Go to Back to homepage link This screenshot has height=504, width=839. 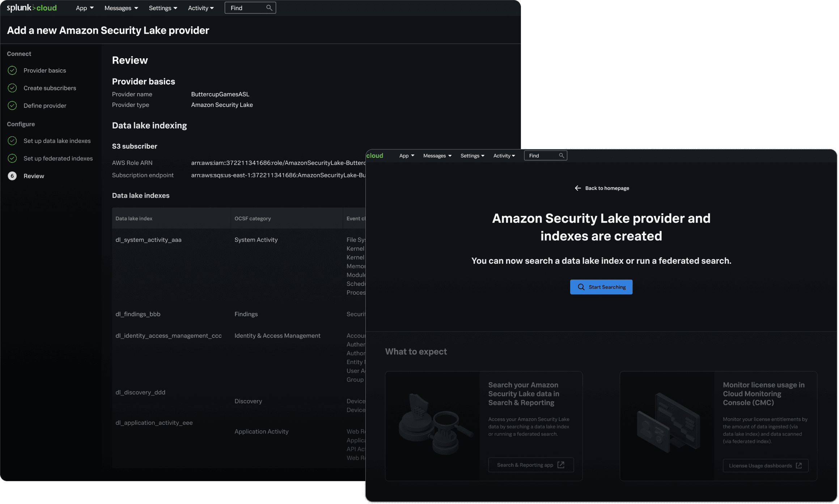(x=607, y=188)
